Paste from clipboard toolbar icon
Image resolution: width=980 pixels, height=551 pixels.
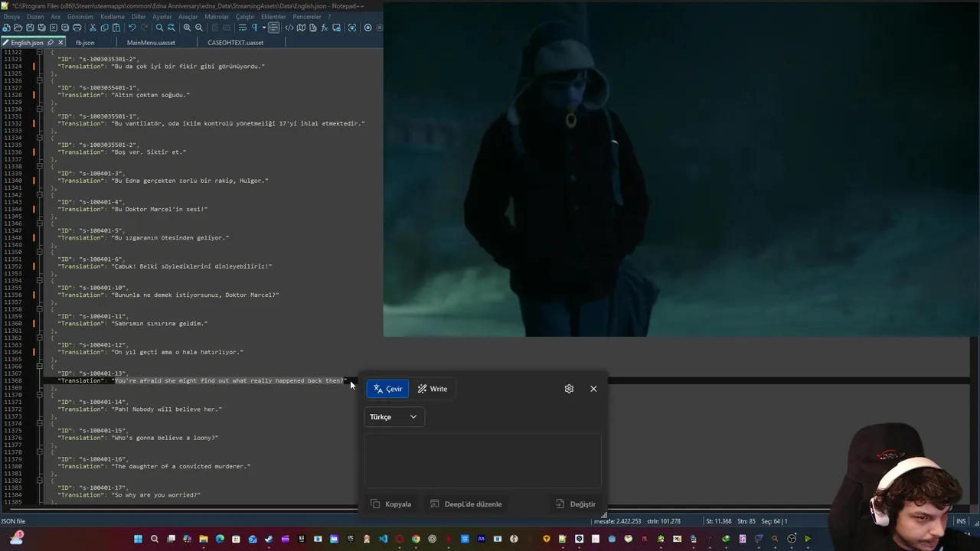pyautogui.click(x=116, y=28)
